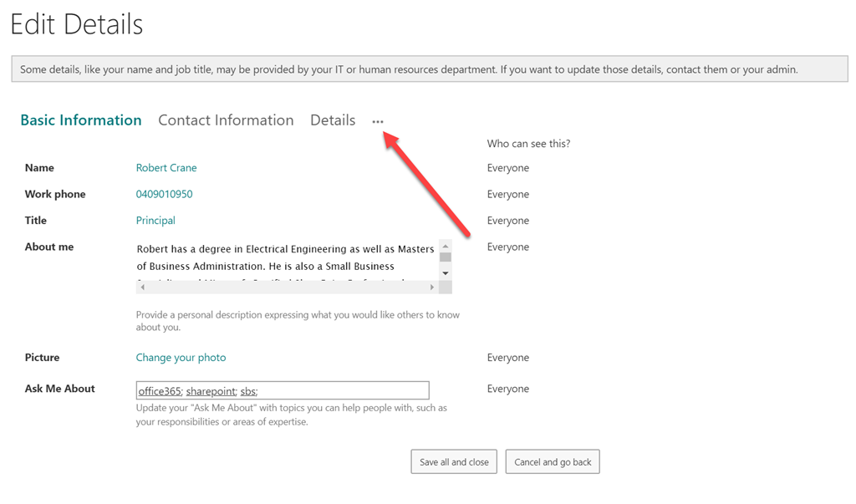The image size is (856, 504).
Task: Click the About me scroll left arrow
Action: (142, 288)
